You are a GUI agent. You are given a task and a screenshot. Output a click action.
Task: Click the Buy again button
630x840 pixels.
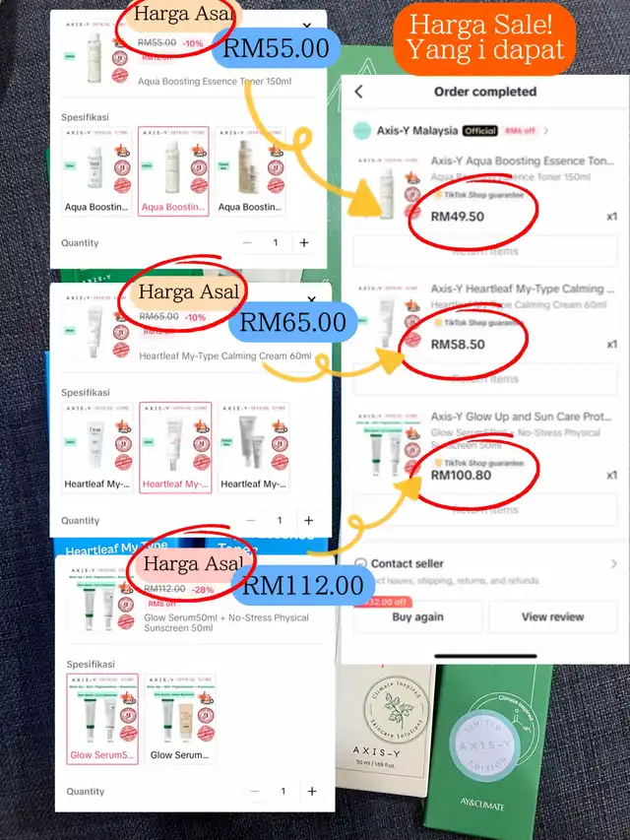[x=417, y=616]
